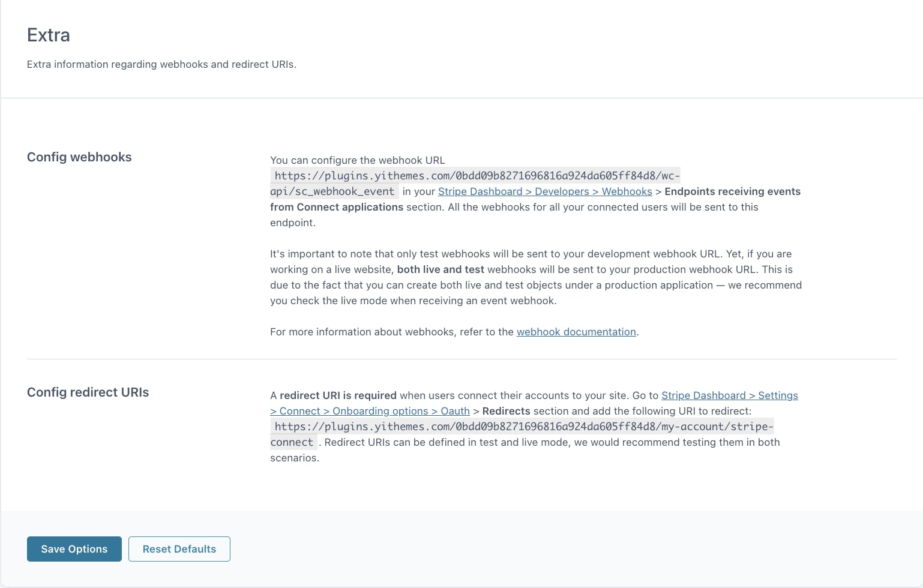Click the bold Redirects word
Image resolution: width=923 pixels, height=588 pixels.
506,411
